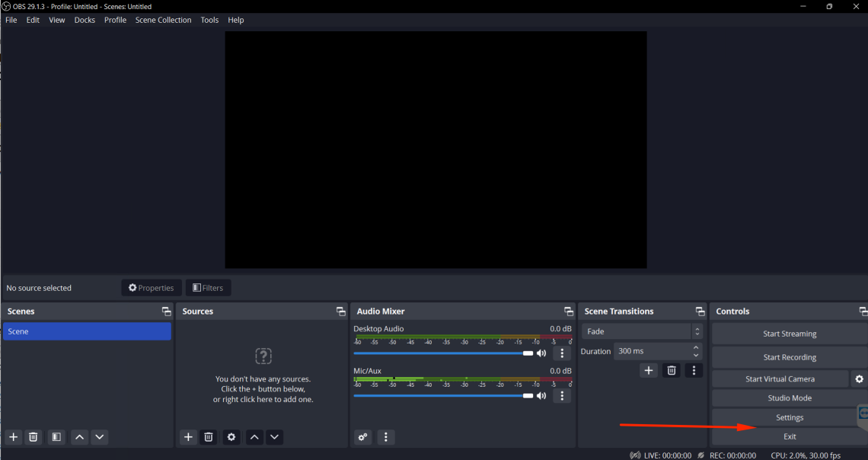Mute the Desktop Audio speaker icon

coord(541,353)
